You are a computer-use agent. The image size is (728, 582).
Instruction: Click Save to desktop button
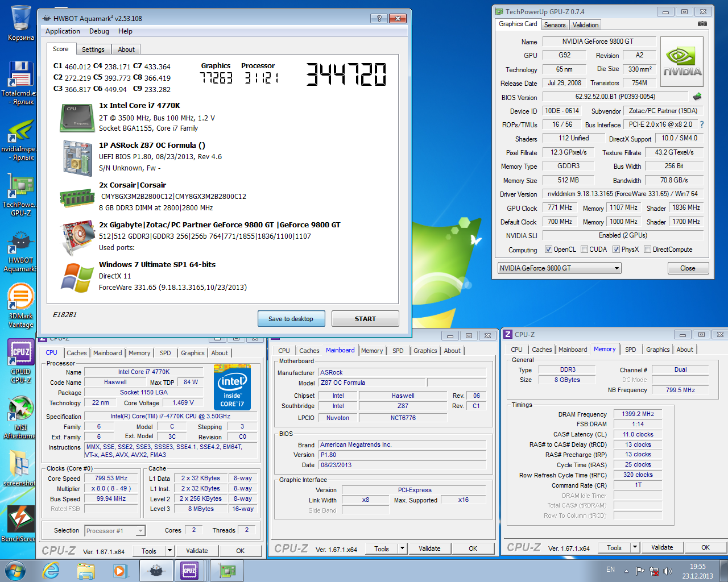pos(291,319)
